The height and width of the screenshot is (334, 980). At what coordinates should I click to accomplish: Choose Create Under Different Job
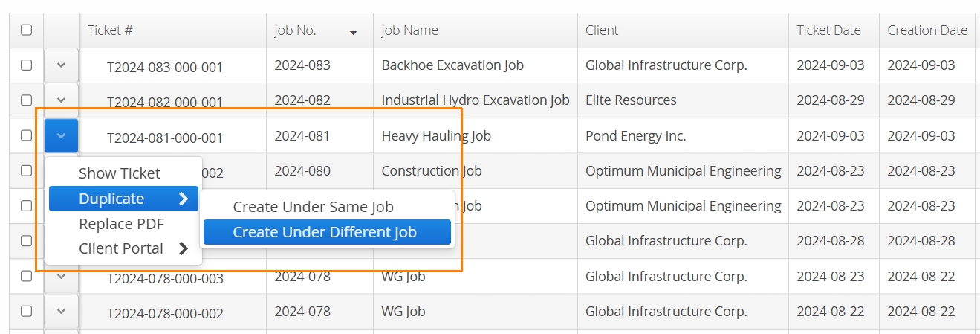tap(327, 232)
